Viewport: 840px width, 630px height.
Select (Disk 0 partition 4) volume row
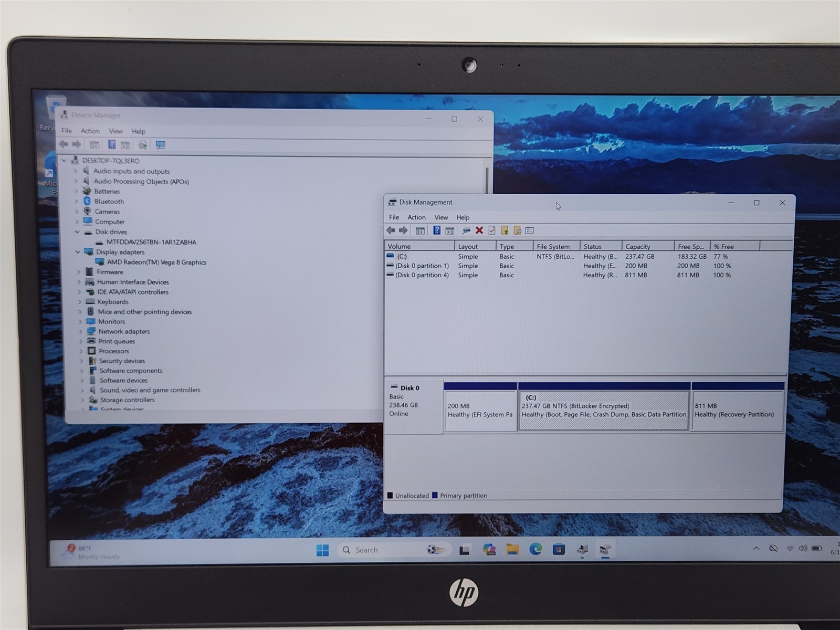tap(559, 275)
